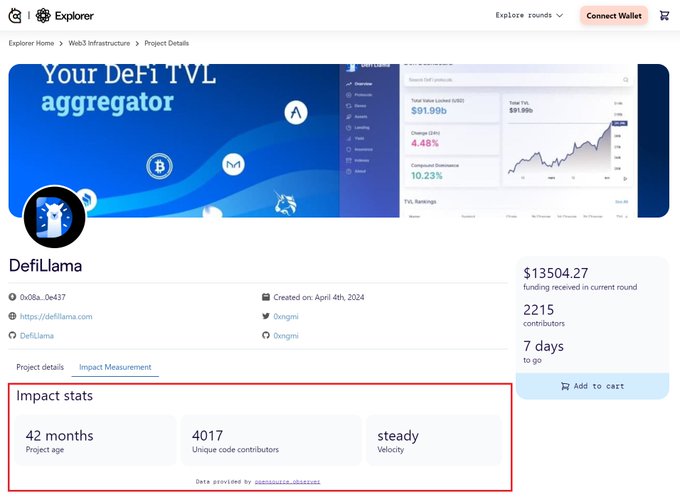Image resolution: width=680 pixels, height=497 pixels.
Task: Click the DefiLlama llama avatar
Action: [54, 217]
